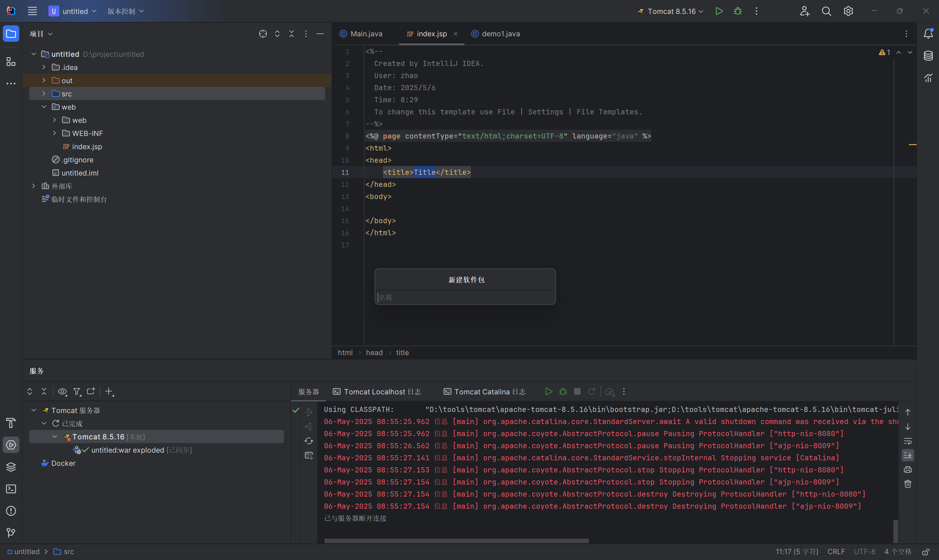This screenshot has width=939, height=560.
Task: Select opened file target icon
Action: pos(263,34)
